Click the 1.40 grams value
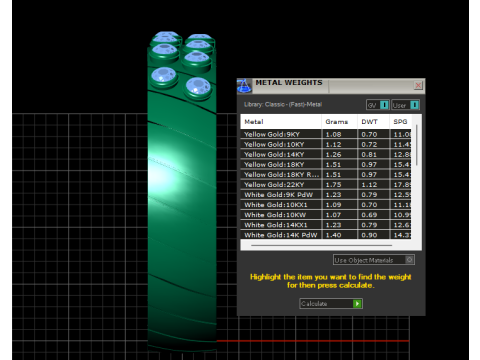 333,235
